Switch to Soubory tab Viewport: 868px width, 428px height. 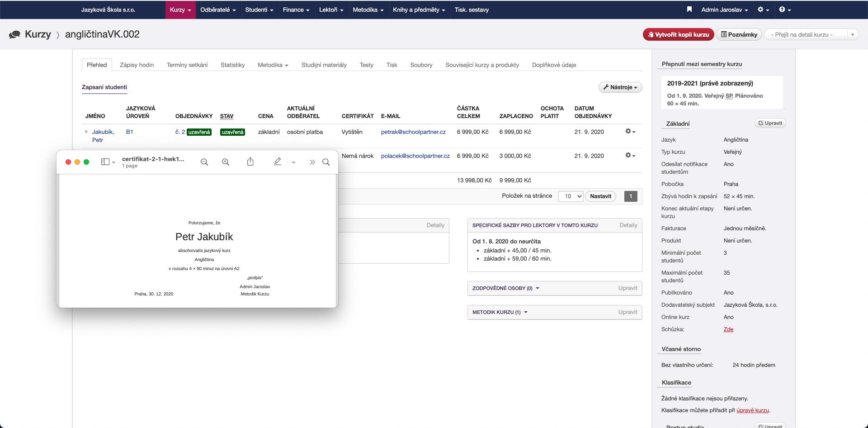(x=421, y=65)
